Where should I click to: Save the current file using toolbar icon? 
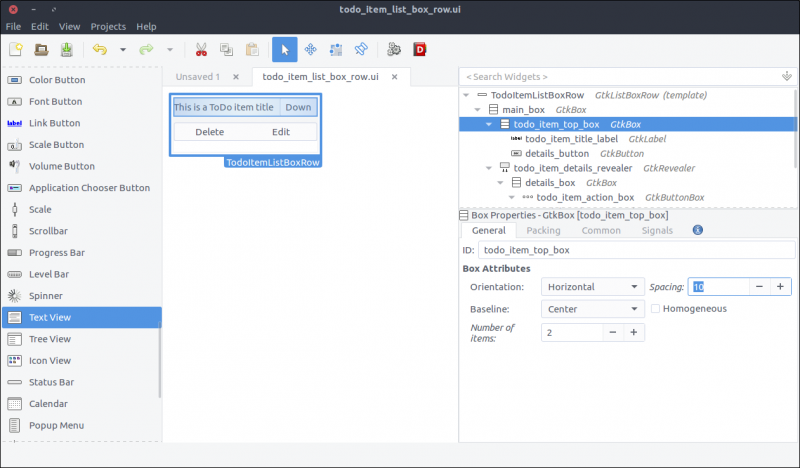click(66, 49)
